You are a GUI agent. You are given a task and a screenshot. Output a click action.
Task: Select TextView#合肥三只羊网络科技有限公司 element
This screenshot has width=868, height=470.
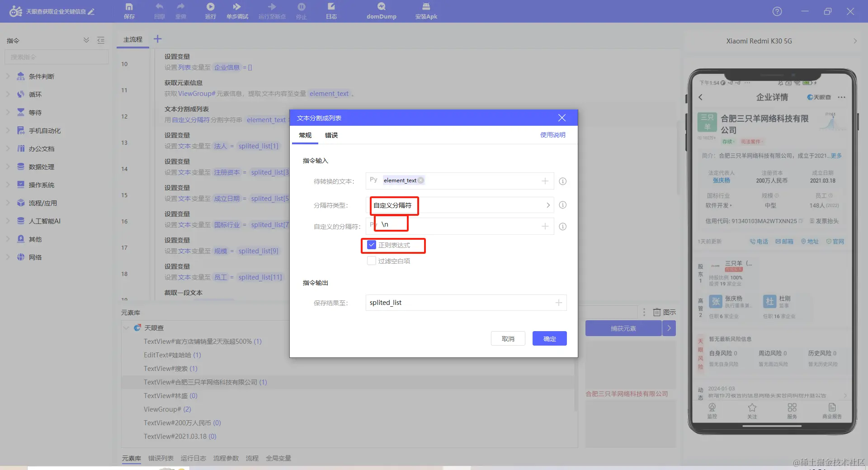(x=205, y=382)
